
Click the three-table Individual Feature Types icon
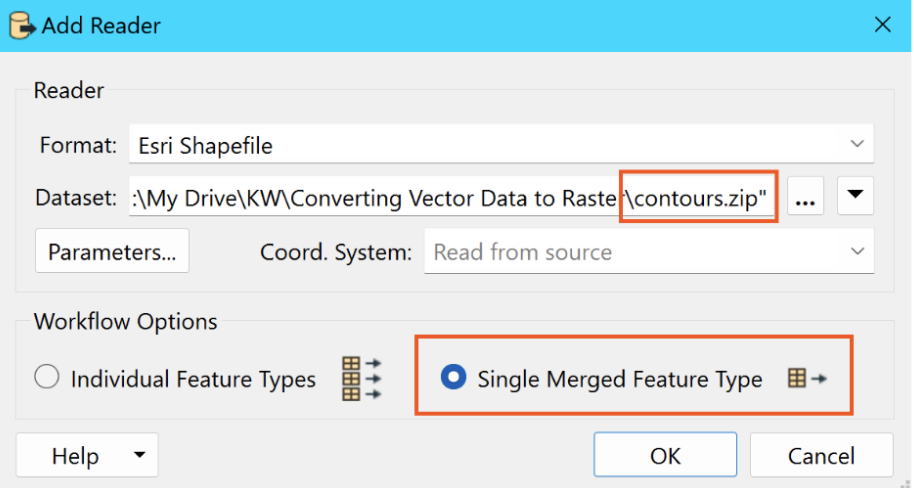tap(361, 378)
